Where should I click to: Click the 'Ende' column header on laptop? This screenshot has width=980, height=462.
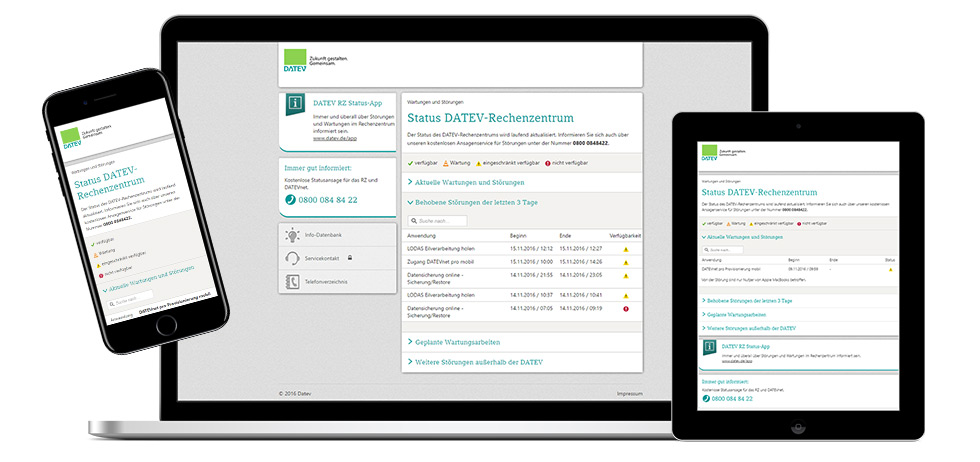click(565, 236)
